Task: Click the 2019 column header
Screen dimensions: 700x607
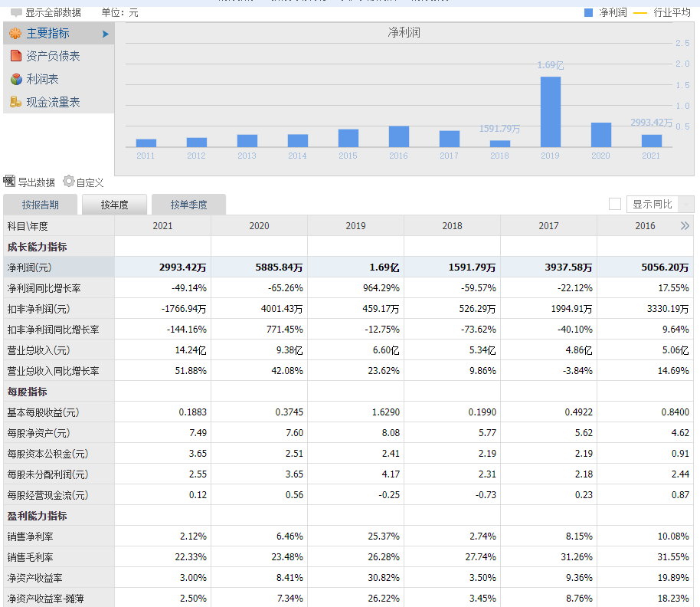Action: [x=355, y=226]
